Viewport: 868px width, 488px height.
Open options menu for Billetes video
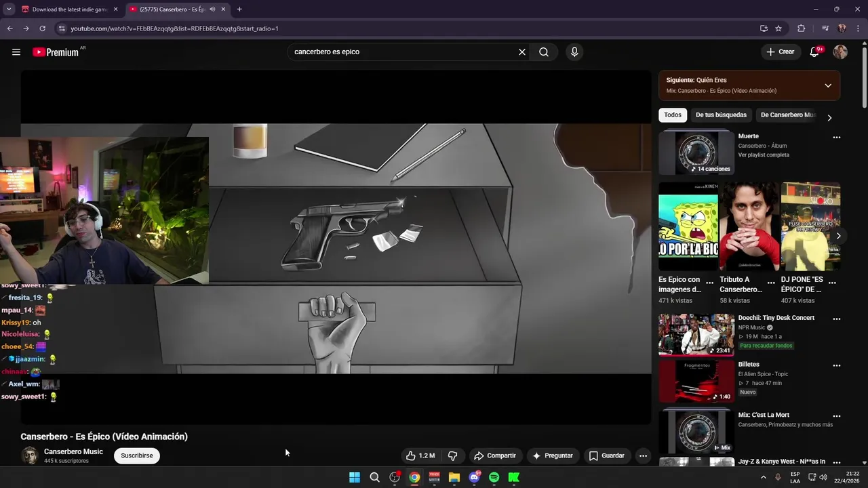click(x=836, y=366)
